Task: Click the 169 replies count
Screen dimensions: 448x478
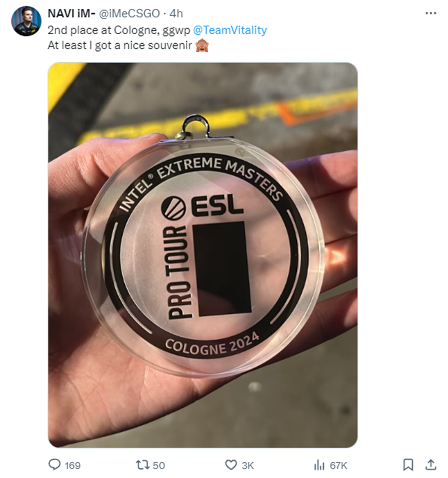Action: 72,466
